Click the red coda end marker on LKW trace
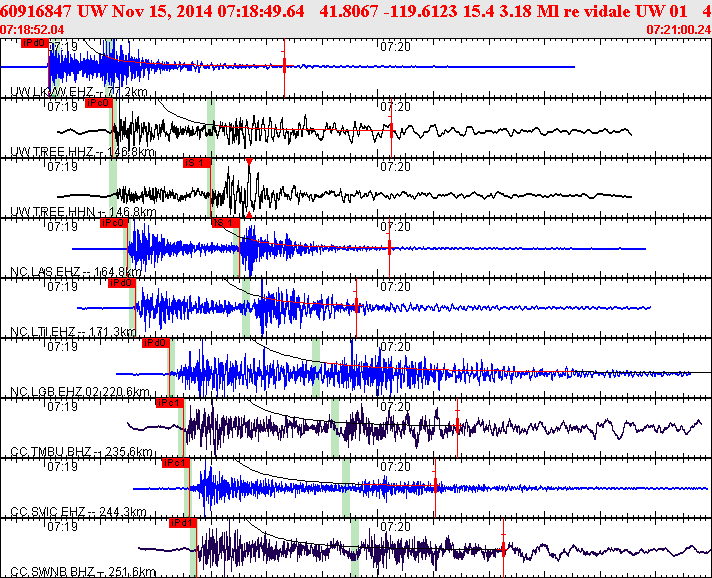The width and height of the screenshot is (712, 578). click(284, 66)
